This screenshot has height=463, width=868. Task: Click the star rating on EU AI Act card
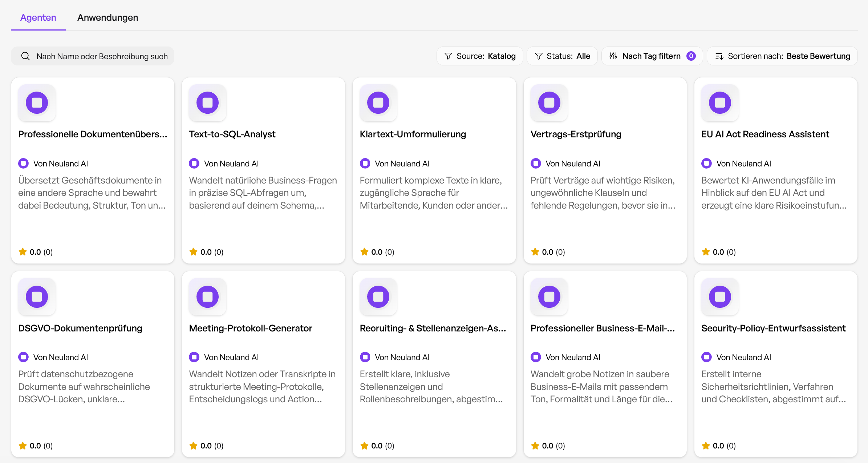point(719,252)
